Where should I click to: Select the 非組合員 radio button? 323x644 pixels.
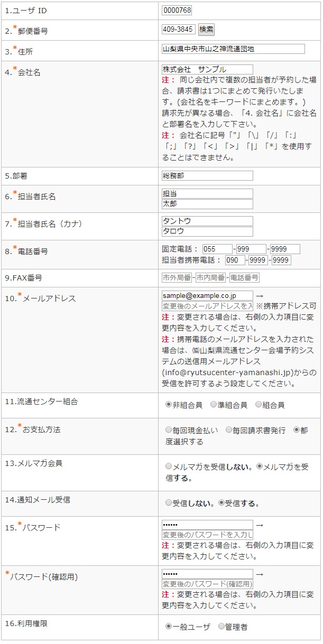(169, 405)
